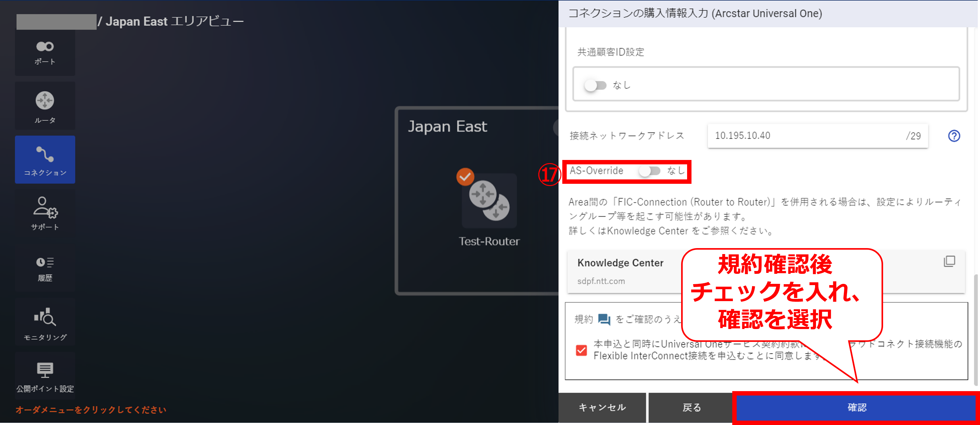Select the コネクション sidebar menu
This screenshot has width=980, height=425.
[45, 160]
